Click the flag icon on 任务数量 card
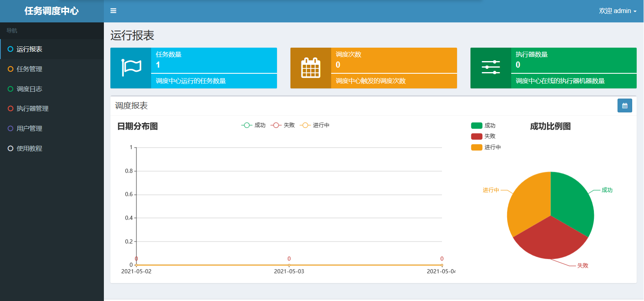 point(131,68)
